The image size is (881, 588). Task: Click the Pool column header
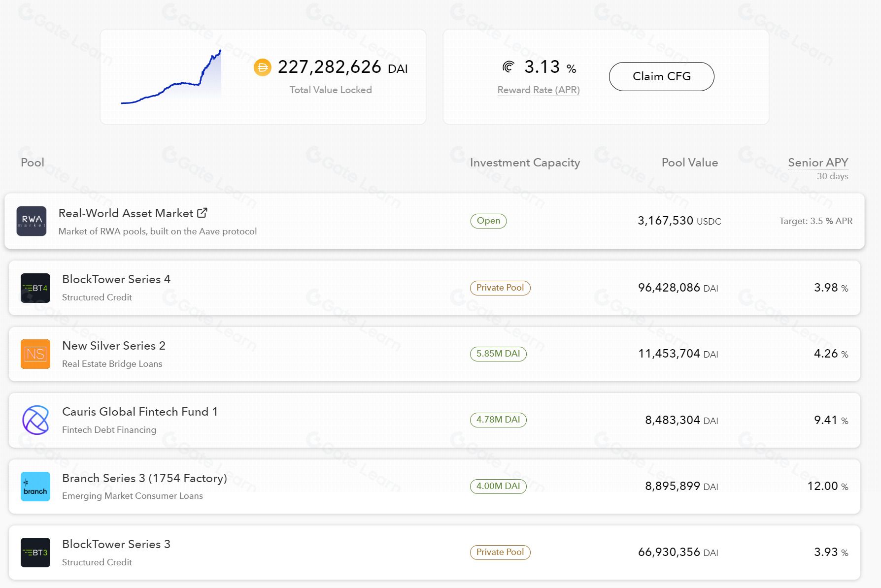[33, 163]
